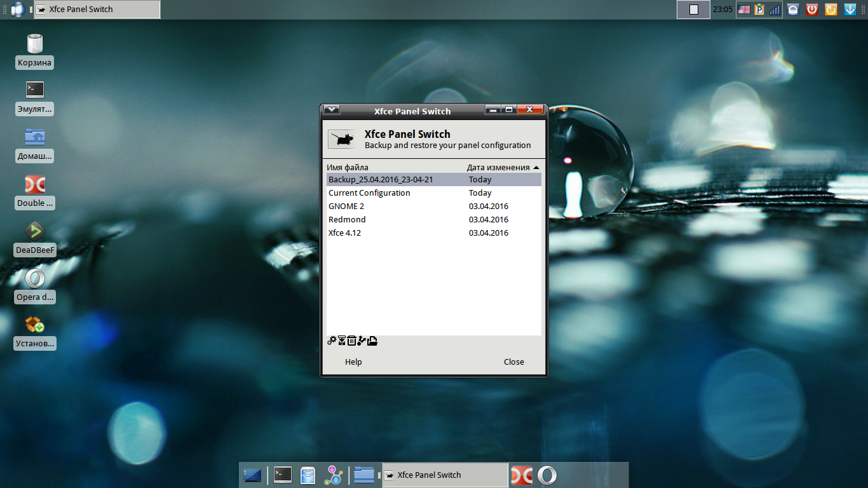
Task: Click the Xfce Panel Switch button in top panel
Action: [97, 10]
